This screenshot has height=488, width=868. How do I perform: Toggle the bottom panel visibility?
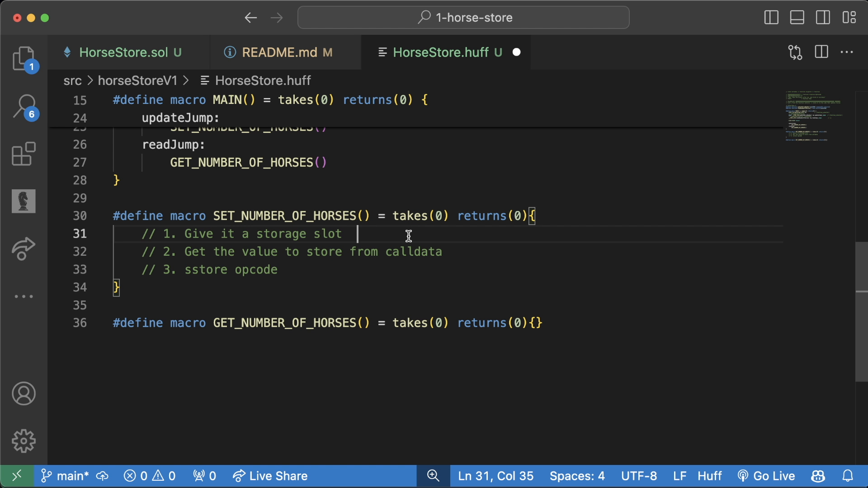(797, 18)
